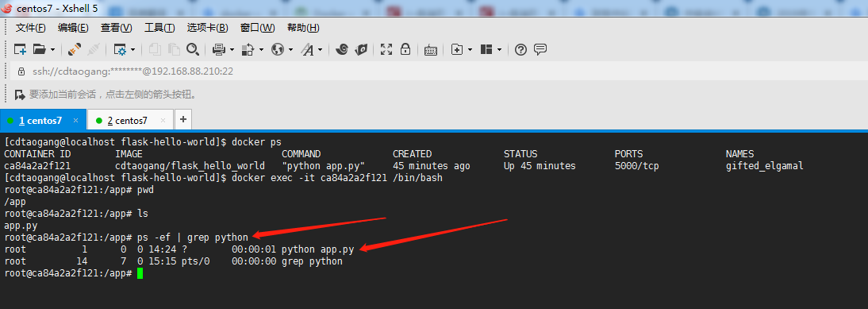
Task: Click the Print toolbar icon
Action: click(x=219, y=50)
